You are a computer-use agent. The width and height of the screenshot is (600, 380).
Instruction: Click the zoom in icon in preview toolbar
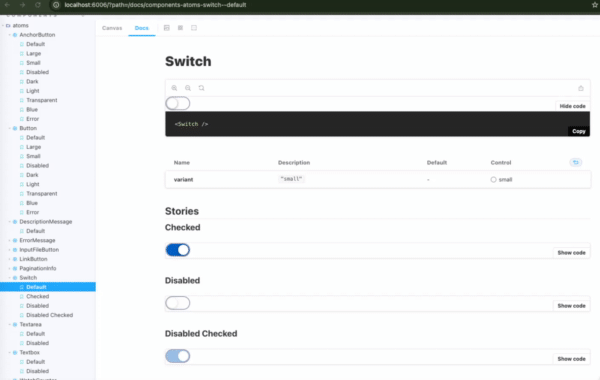click(x=174, y=88)
